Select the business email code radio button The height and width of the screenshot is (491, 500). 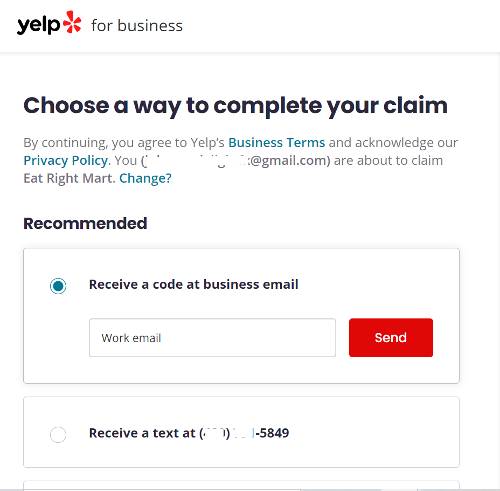tap(58, 286)
